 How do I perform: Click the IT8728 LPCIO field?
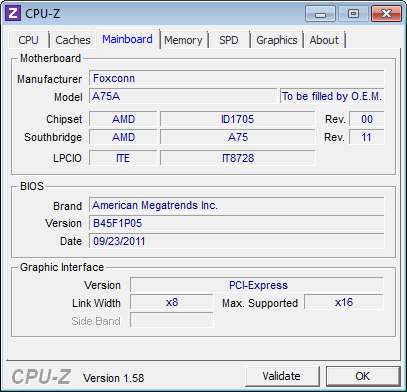238,158
